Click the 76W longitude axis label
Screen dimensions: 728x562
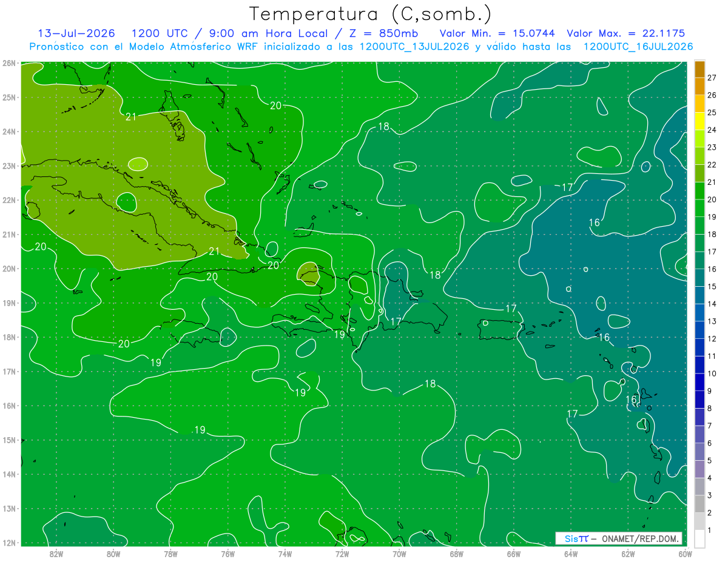[x=227, y=554]
